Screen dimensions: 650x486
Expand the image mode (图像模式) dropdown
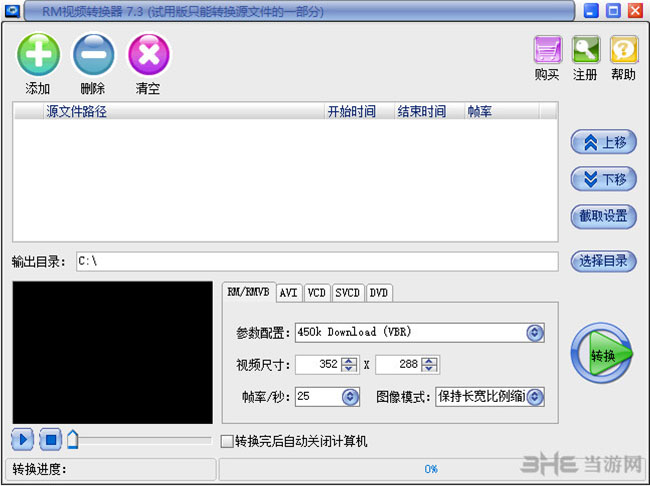[535, 397]
